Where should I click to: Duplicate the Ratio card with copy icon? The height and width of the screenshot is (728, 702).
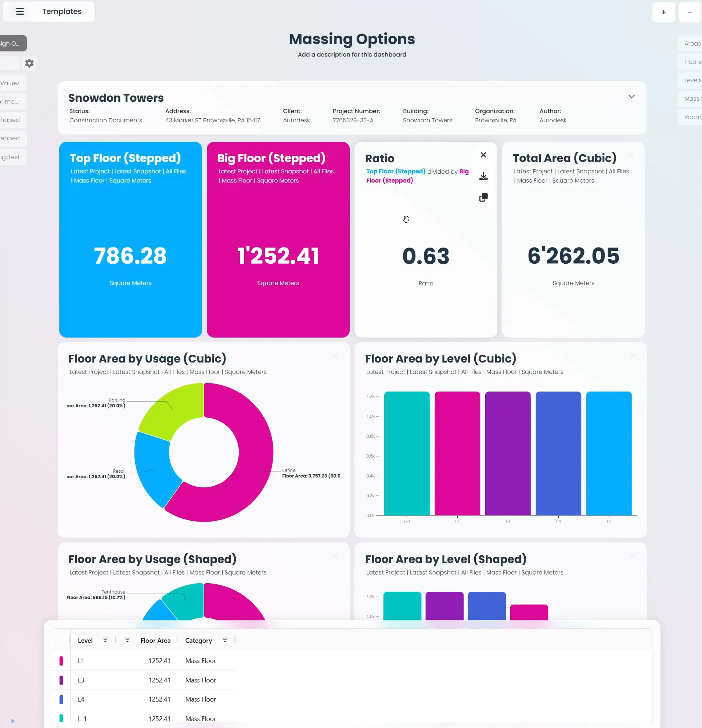coord(483,197)
